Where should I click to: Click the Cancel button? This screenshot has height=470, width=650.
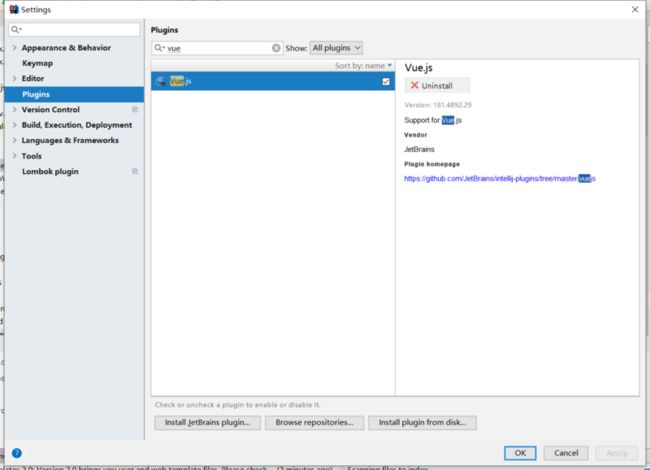coord(566,453)
